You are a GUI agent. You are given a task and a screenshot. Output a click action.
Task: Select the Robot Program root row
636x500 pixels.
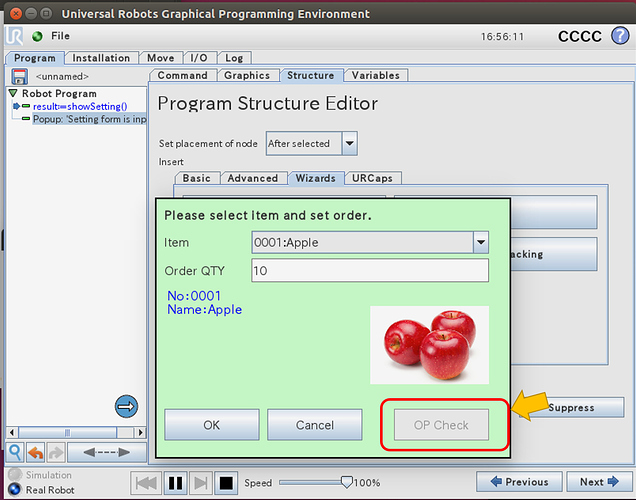tap(59, 94)
